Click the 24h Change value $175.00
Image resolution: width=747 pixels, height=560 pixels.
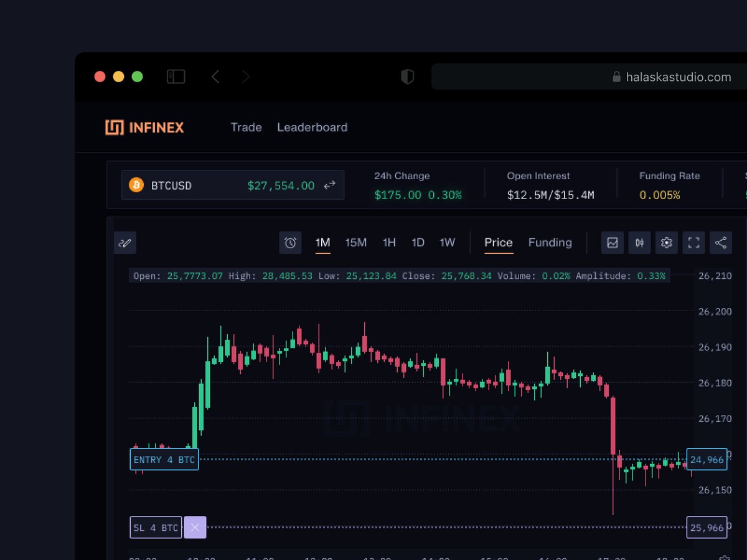398,195
